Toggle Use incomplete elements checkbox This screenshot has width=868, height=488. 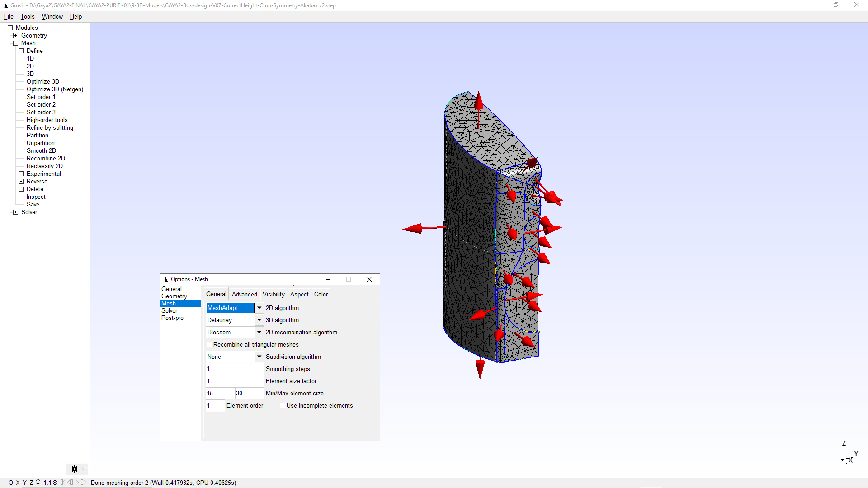(x=283, y=405)
